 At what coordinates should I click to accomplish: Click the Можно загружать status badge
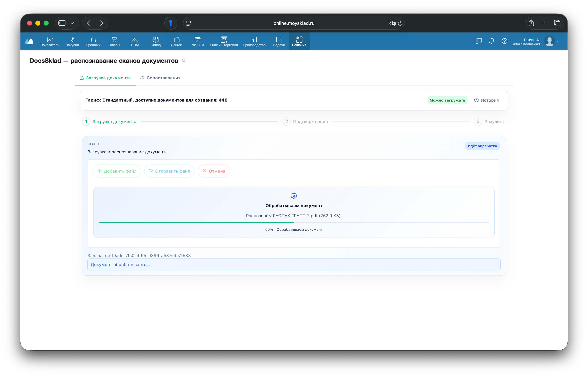coord(447,100)
